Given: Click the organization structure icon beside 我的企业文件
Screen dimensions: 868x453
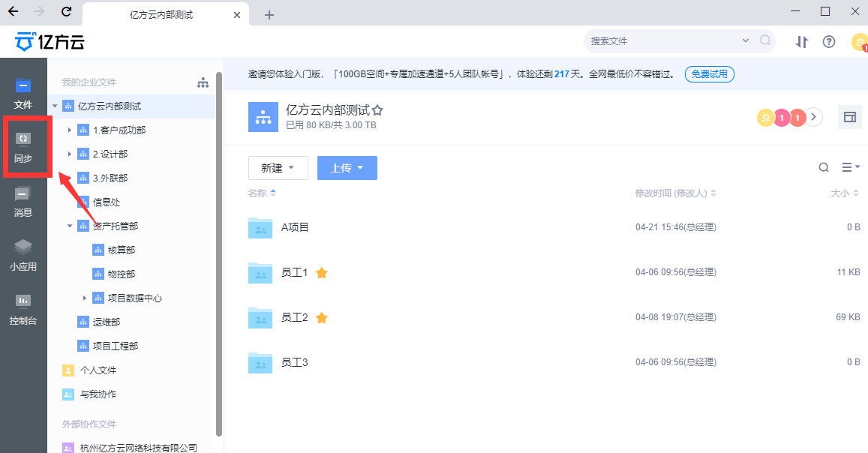Looking at the screenshot, I should click(x=203, y=82).
